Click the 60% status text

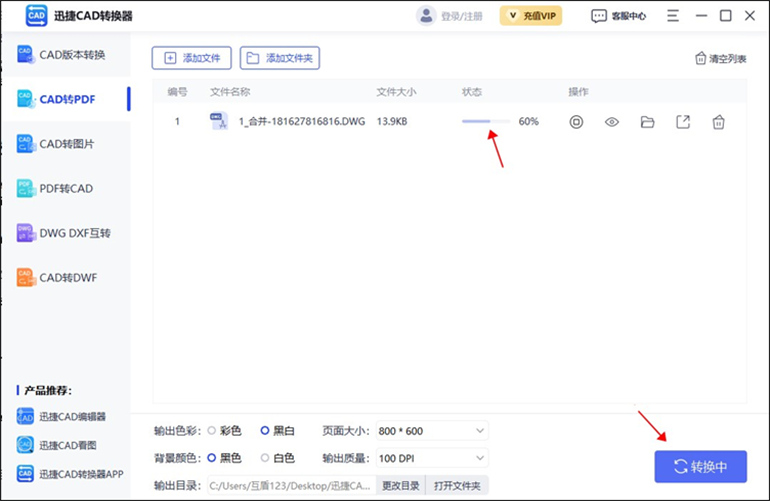click(528, 121)
